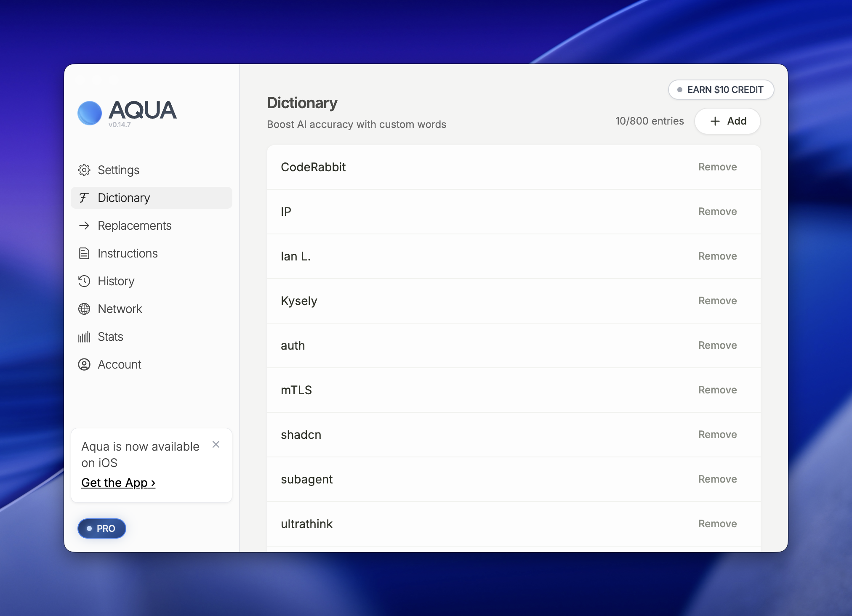Open the Instructions section label
Image resolution: width=852 pixels, height=616 pixels.
pos(128,253)
